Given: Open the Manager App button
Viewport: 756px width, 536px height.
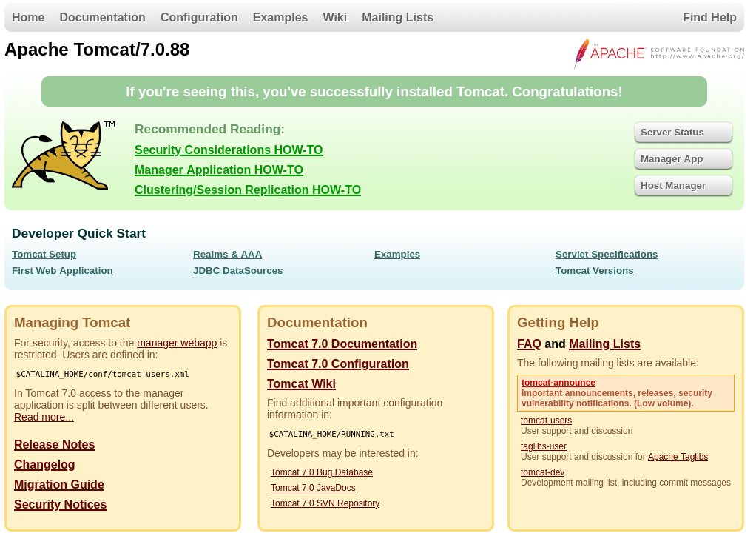Looking at the screenshot, I should (683, 159).
